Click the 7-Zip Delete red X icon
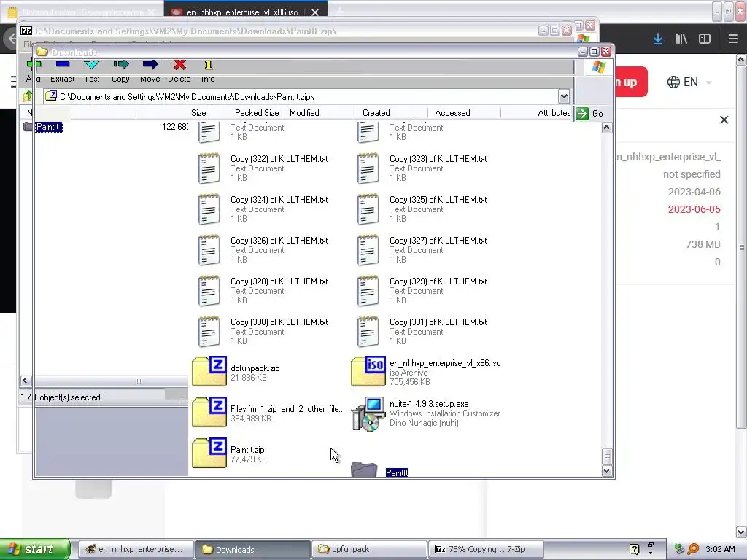The image size is (747, 560). (x=179, y=65)
